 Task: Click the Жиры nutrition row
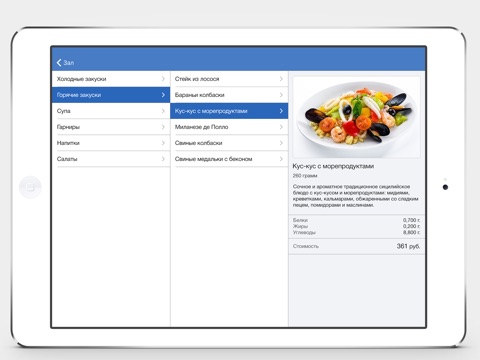(x=356, y=226)
